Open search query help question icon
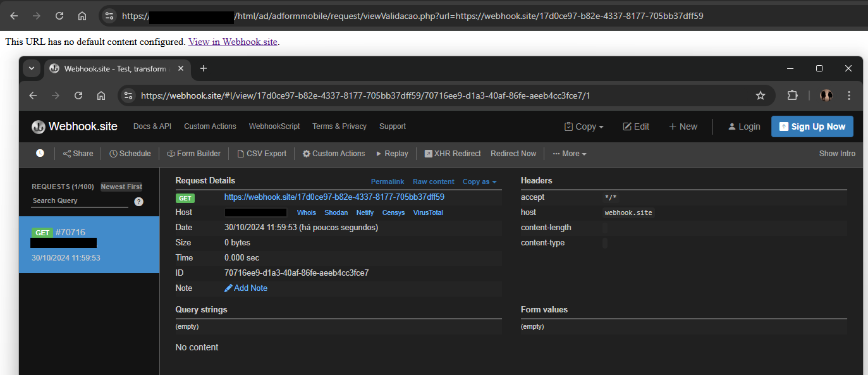 click(138, 202)
